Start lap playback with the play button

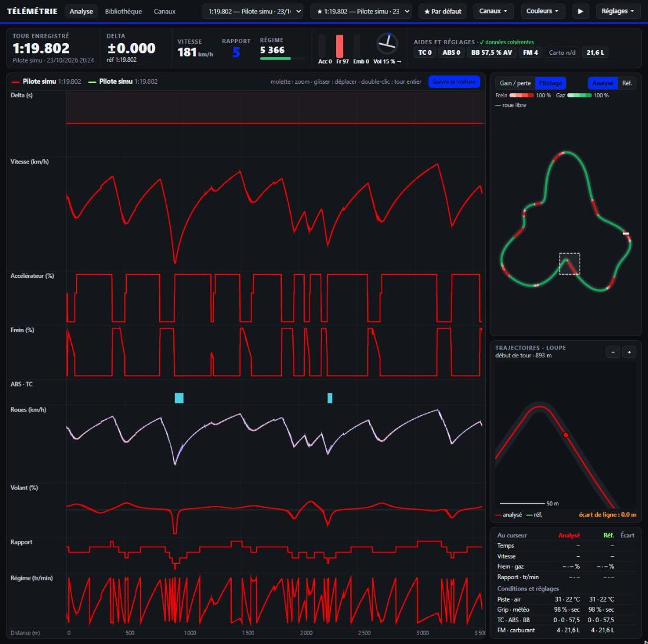[x=580, y=11]
